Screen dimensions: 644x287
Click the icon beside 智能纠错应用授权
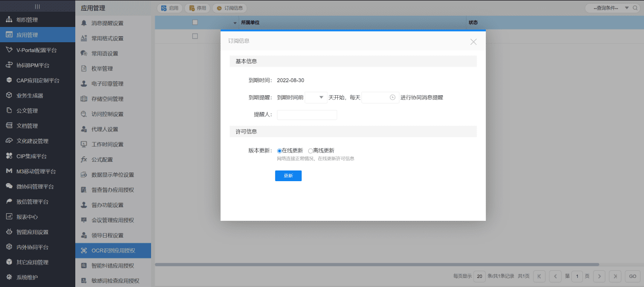84,266
